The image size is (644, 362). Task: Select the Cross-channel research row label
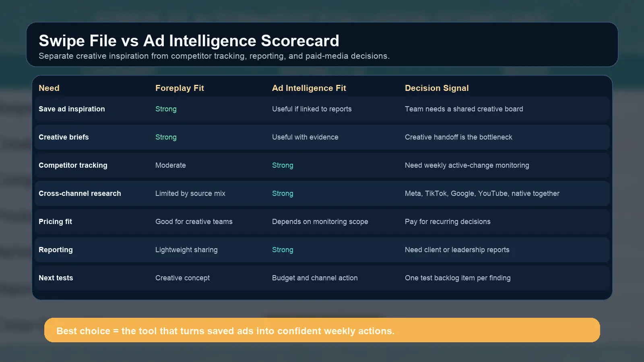tap(80, 193)
